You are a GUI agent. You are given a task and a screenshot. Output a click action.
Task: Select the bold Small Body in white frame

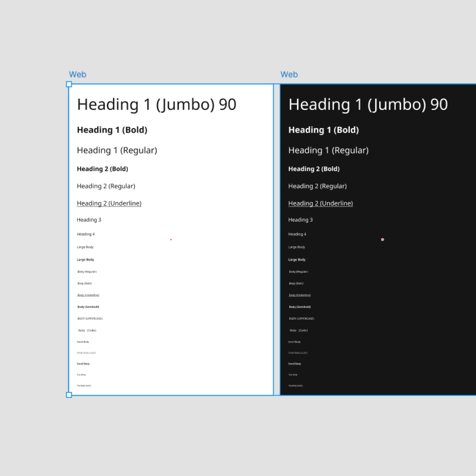click(x=83, y=364)
